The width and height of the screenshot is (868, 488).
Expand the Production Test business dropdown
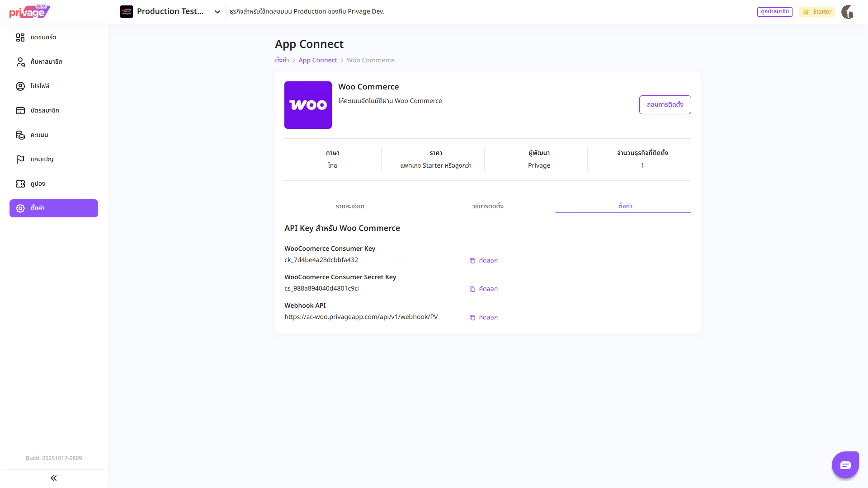coord(217,12)
